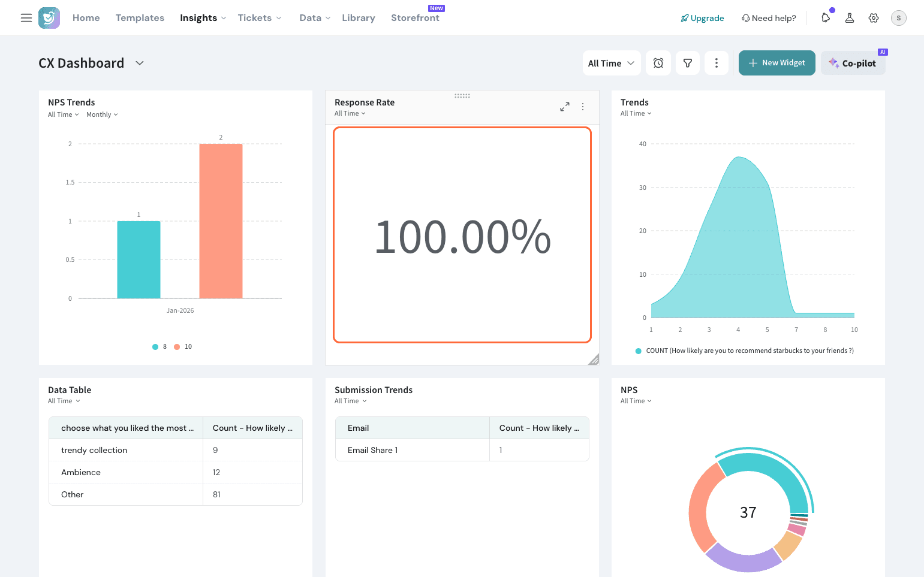Toggle the orange 10 legend series

click(183, 347)
